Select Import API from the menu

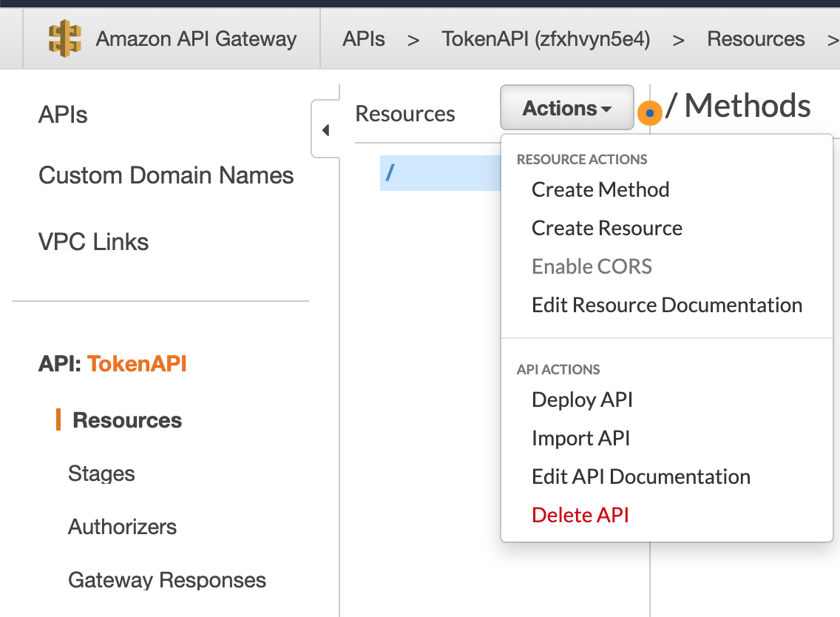(580, 438)
